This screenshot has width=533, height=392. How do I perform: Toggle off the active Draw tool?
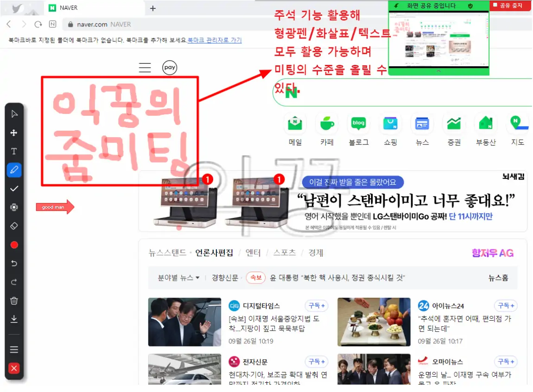pyautogui.click(x=14, y=170)
